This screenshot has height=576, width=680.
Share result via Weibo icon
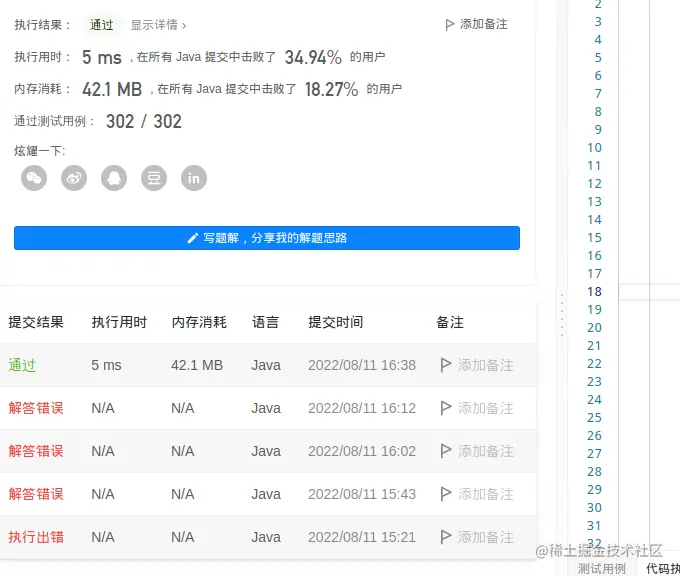[74, 178]
